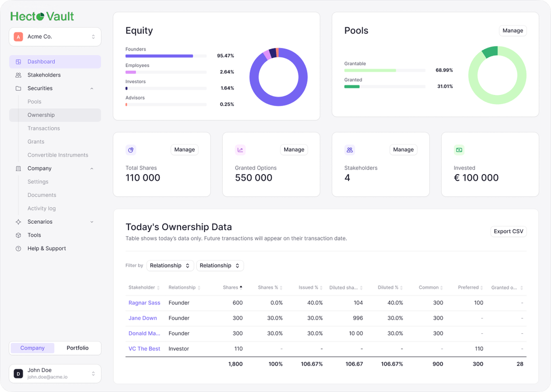The width and height of the screenshot is (551, 392).
Task: Click the people icon on Stakeholders card
Action: point(349,150)
